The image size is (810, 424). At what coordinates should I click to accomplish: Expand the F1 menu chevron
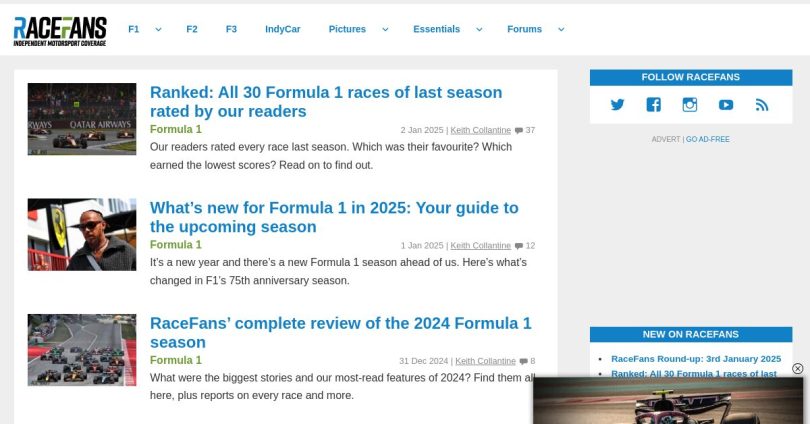[158, 30]
